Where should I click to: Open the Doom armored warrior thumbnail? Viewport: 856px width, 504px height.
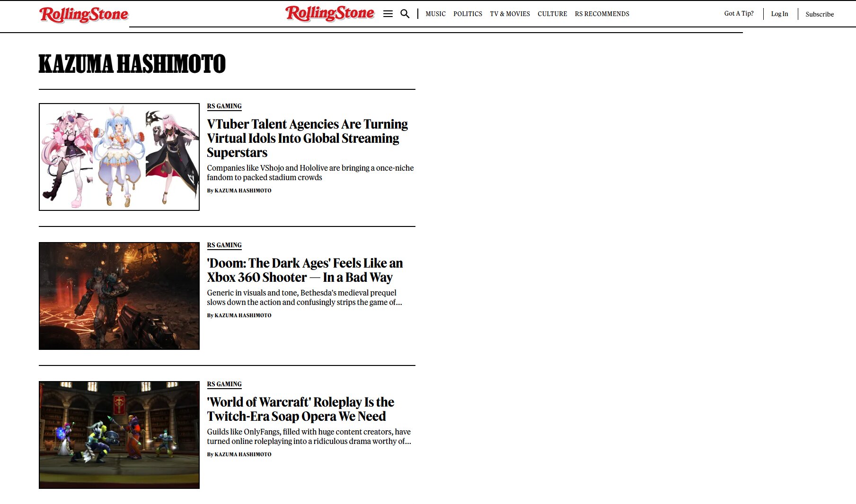coord(119,296)
